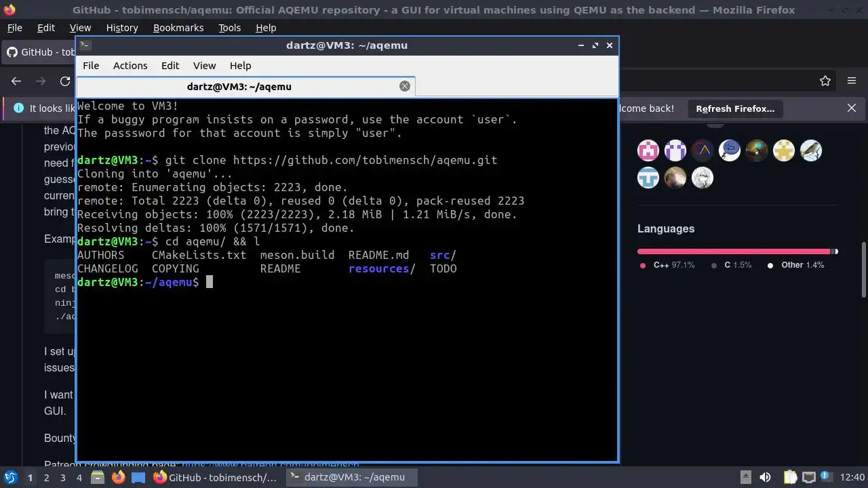Click the network status tray icon
868x488 pixels.
(808, 477)
